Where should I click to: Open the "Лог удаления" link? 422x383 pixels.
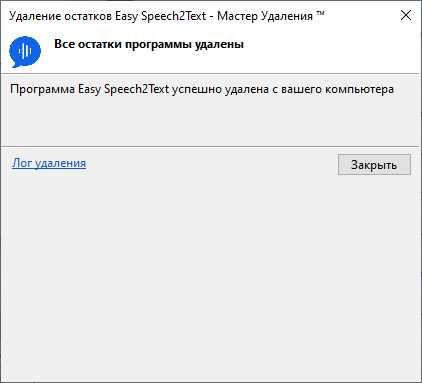pyautogui.click(x=49, y=163)
